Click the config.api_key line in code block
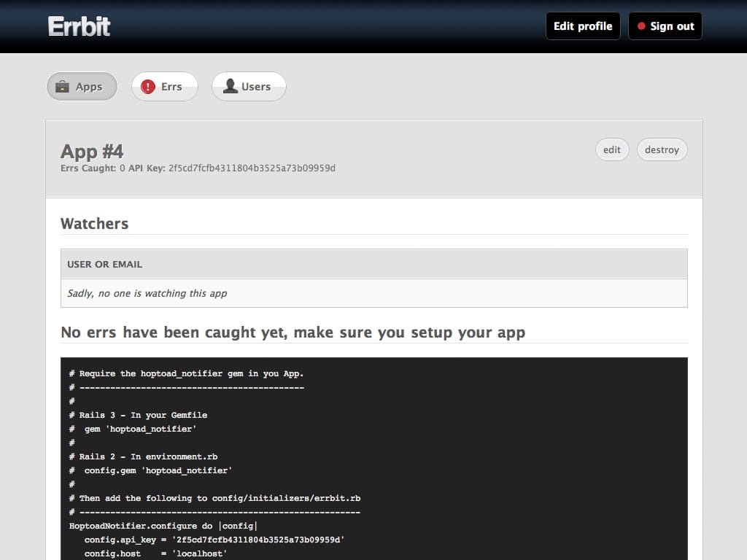Viewport: 747px width, 560px height. click(214, 540)
